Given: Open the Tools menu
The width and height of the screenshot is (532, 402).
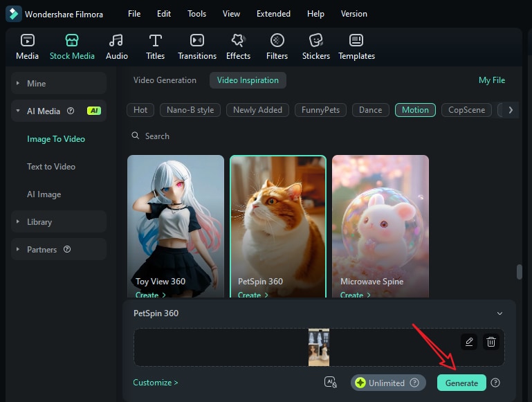Looking at the screenshot, I should (196, 14).
